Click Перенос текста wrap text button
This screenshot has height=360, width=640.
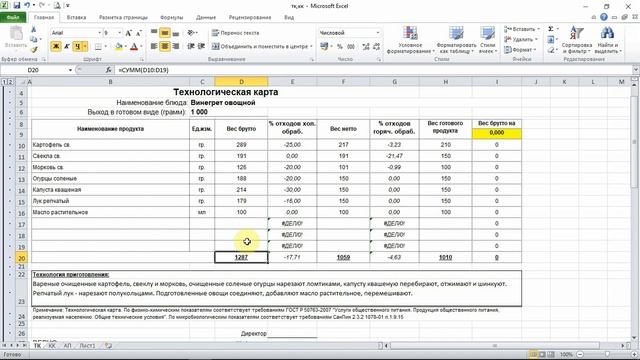point(236,33)
